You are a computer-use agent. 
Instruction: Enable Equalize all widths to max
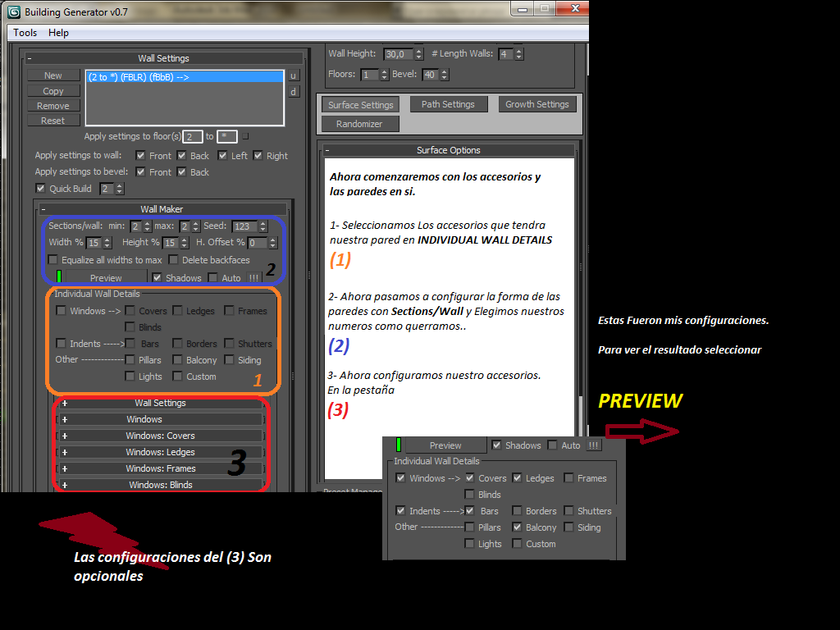[53, 260]
